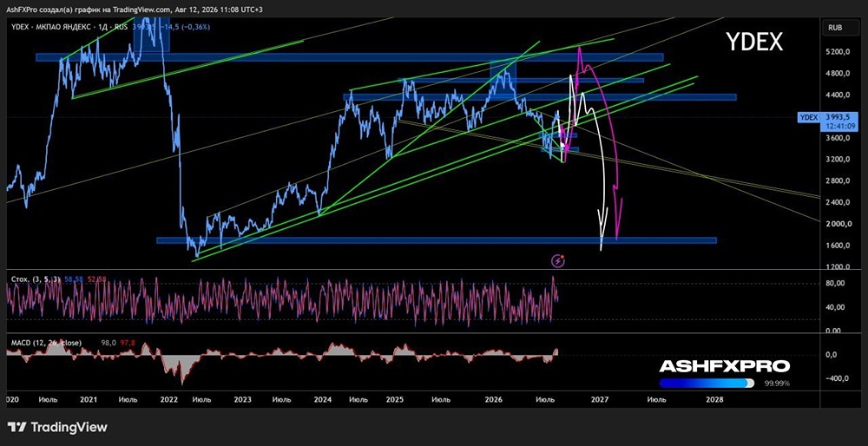
Task: Open the MACD (12, 26, close) legend
Action: tap(47, 343)
